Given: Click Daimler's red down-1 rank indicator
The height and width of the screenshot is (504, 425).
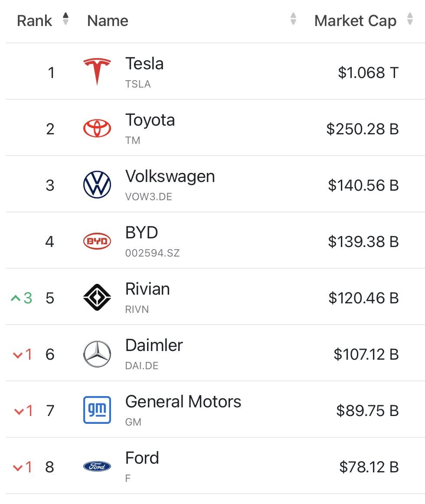Looking at the screenshot, I should [23, 354].
